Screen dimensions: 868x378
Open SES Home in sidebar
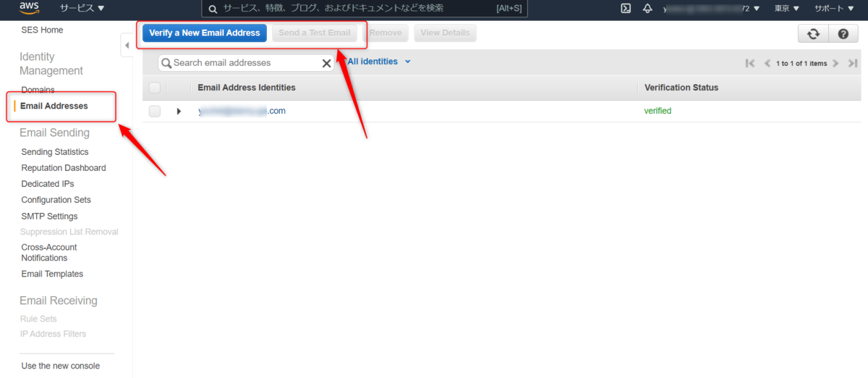[42, 30]
